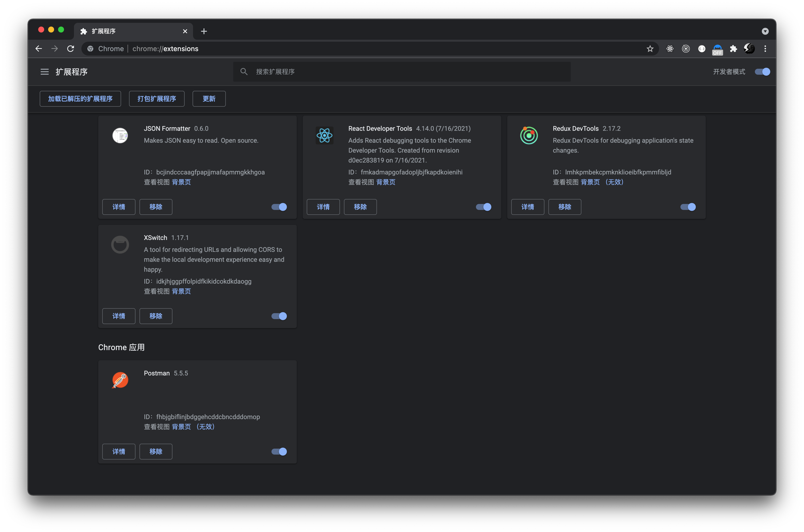Open the profile avatar menu
Image resolution: width=804 pixels, height=532 pixels.
point(749,49)
